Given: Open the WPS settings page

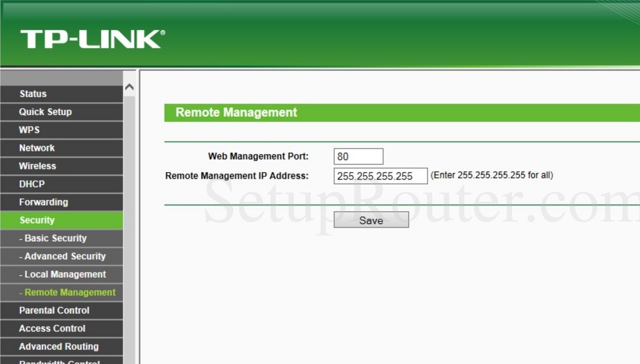Looking at the screenshot, I should click(x=29, y=130).
